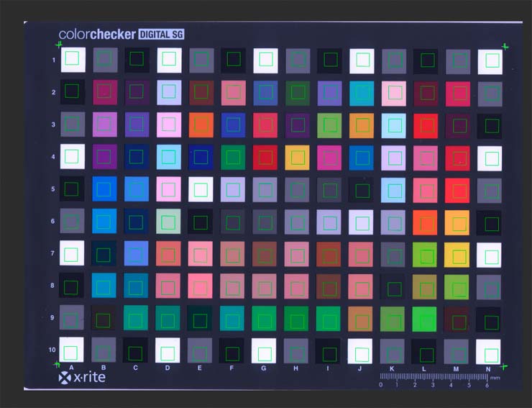Pick the light blue patch at K5
Image resolution: width=532 pixels, height=408 pixels.
(393, 190)
